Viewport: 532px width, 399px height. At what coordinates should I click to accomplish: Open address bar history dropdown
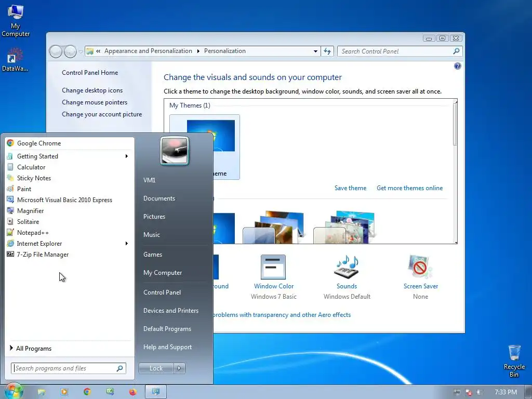315,51
